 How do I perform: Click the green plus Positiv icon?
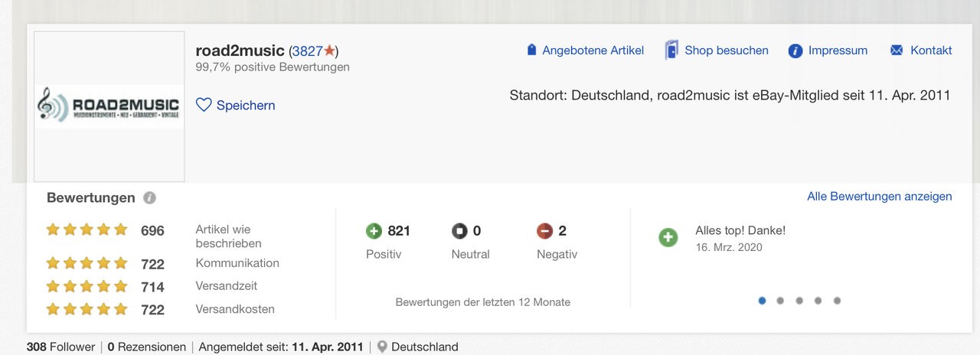coord(374,231)
